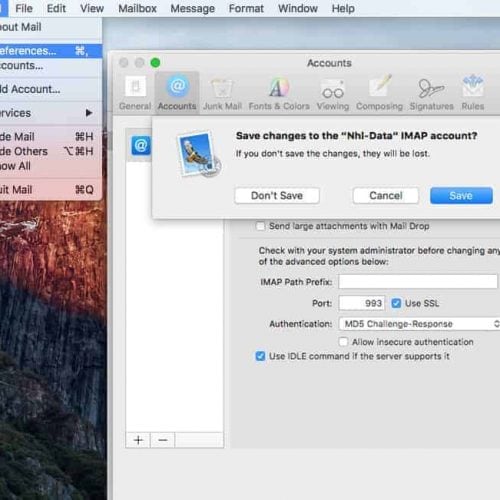Remove account with the minus button
This screenshot has width=500, height=500.
tap(163, 440)
